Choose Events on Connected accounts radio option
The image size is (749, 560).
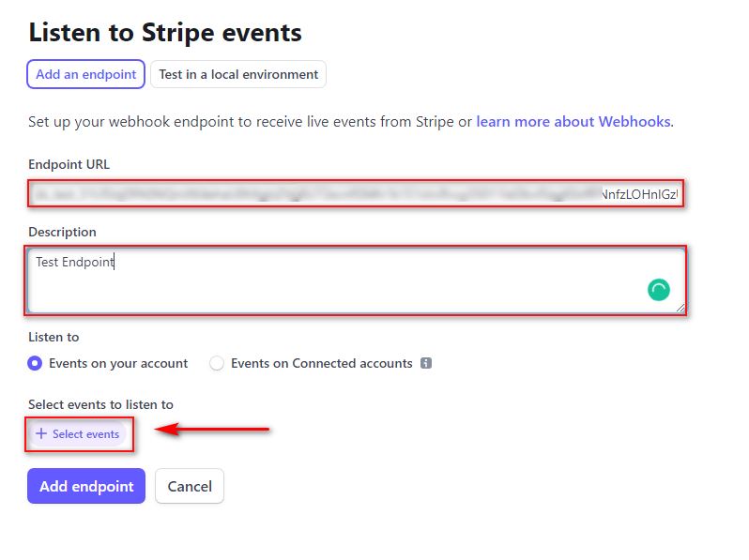click(x=217, y=363)
